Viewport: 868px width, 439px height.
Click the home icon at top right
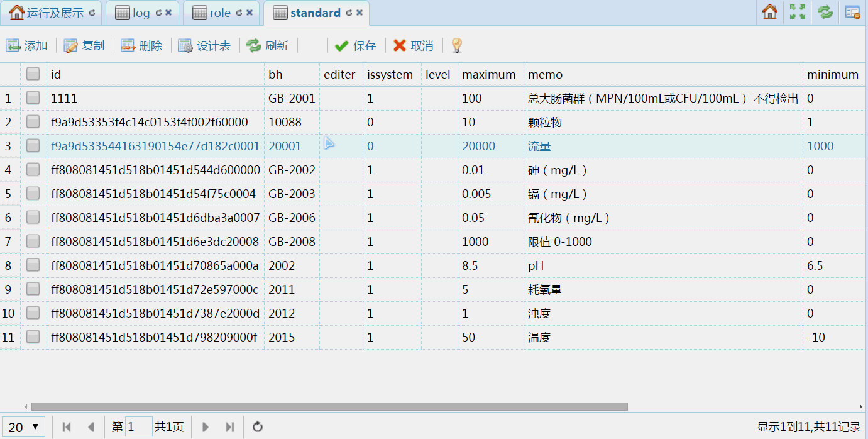coord(769,12)
